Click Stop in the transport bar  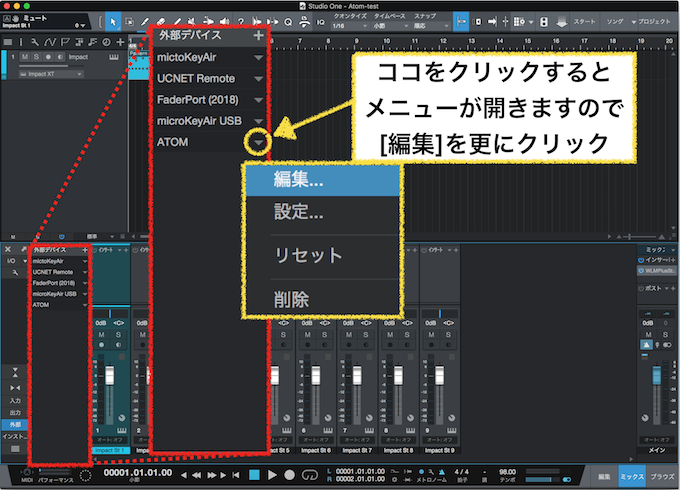255,475
